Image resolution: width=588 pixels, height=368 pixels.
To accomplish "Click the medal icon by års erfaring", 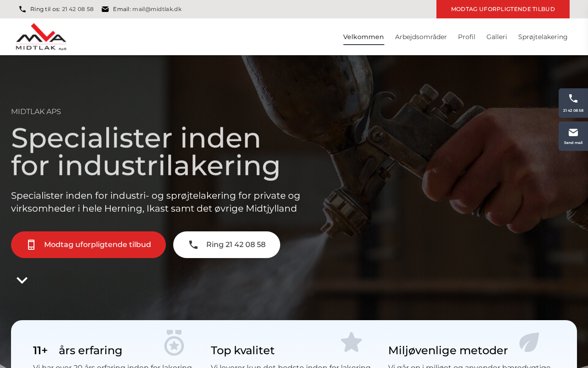I will click(174, 343).
